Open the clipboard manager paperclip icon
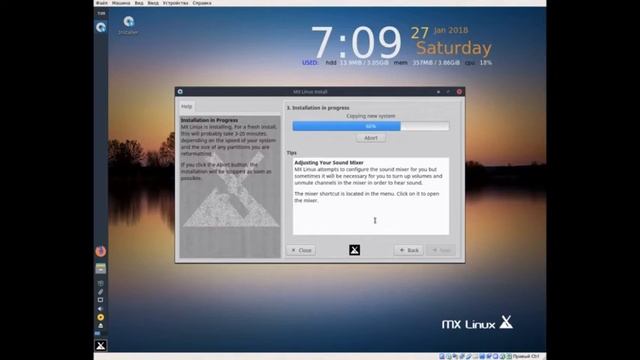Screen dimensions: 640x360 tap(100, 291)
